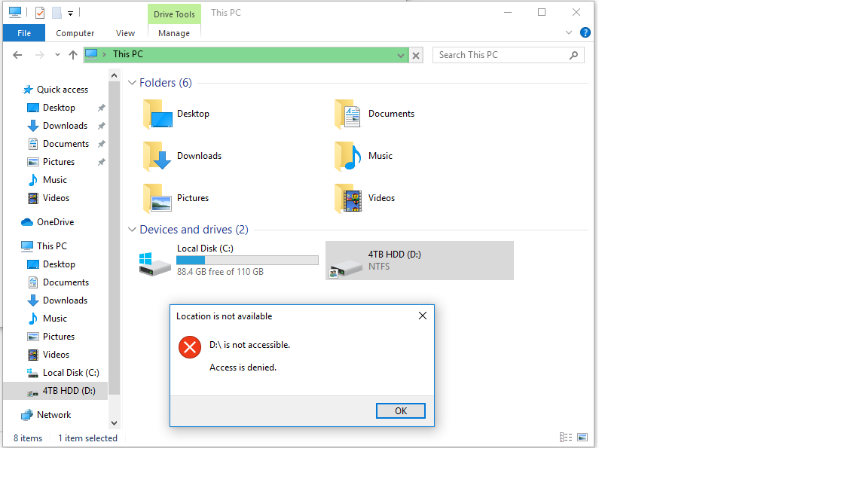Click the navigation pane scrollbar up arrow

pyautogui.click(x=114, y=75)
